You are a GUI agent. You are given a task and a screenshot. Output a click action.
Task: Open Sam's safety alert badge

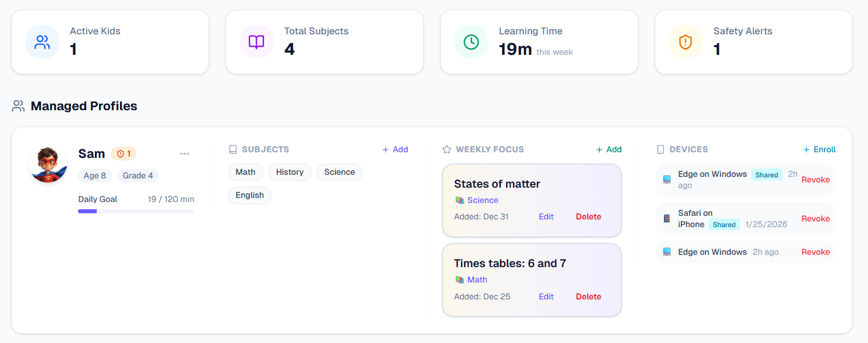(x=124, y=154)
